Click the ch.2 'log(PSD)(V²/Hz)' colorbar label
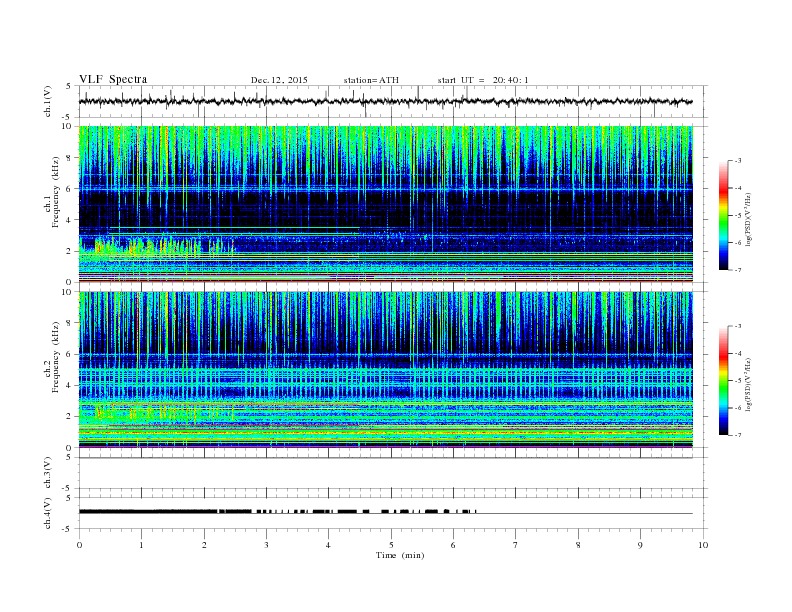 (x=748, y=383)
